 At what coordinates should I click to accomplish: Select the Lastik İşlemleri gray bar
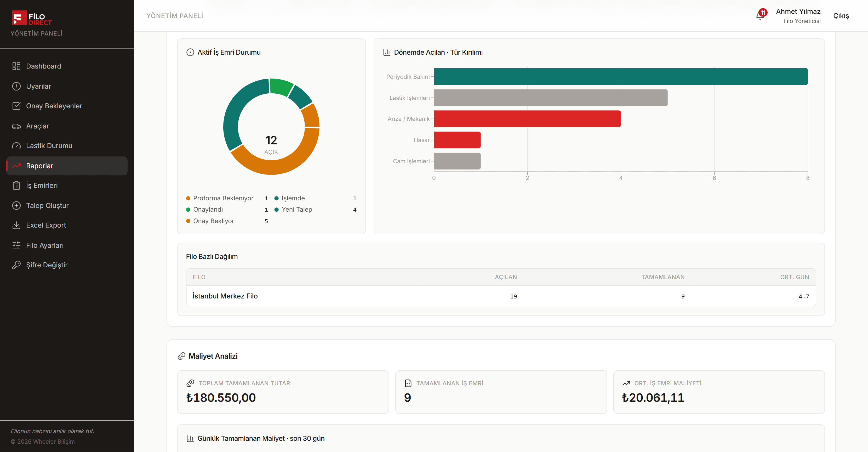(551, 98)
